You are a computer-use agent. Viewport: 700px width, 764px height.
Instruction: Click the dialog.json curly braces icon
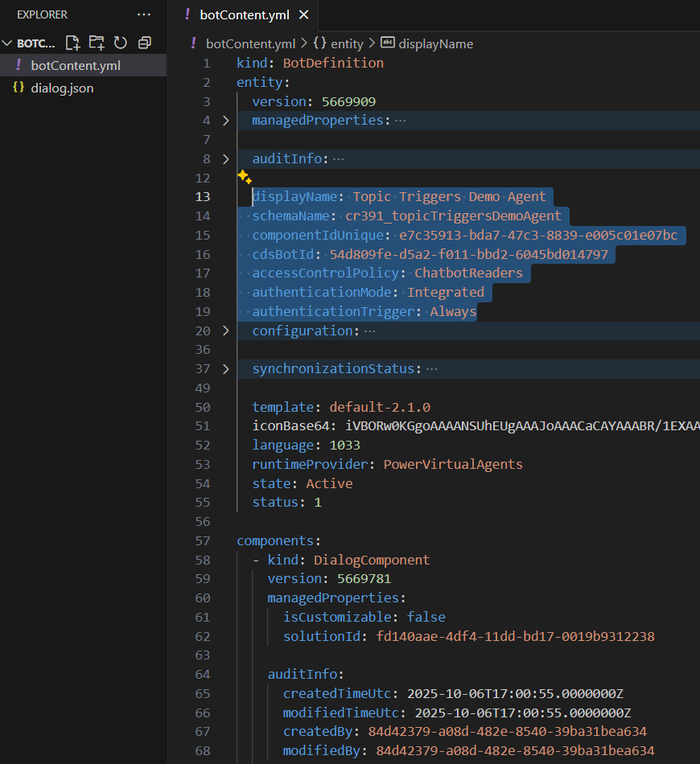[19, 88]
